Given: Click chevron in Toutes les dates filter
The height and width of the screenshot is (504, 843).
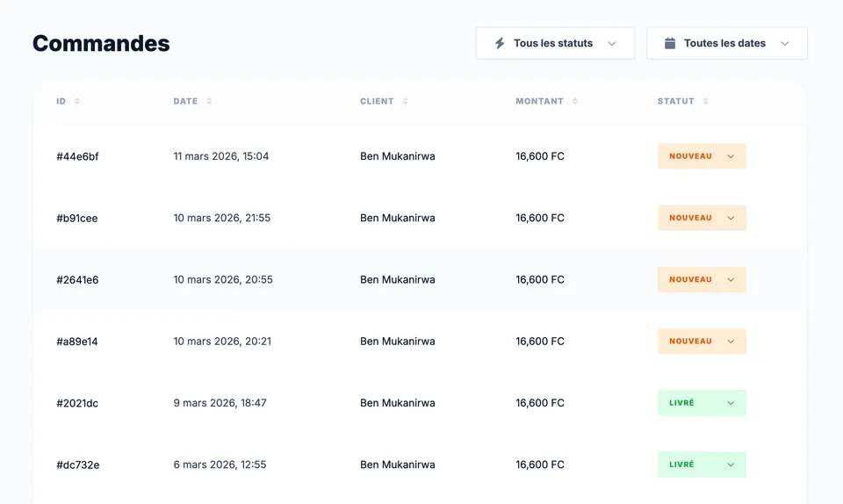Looking at the screenshot, I should point(785,44).
